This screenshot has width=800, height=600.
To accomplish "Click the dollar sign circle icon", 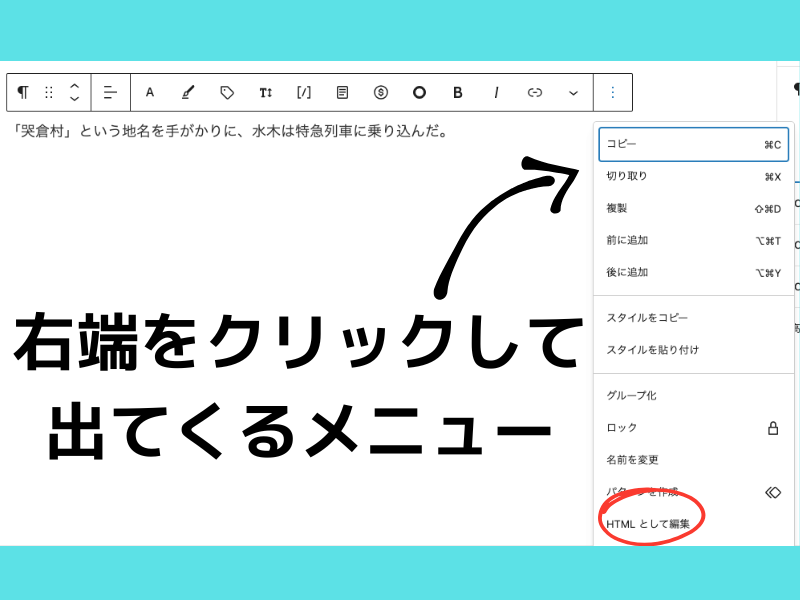I will click(381, 92).
